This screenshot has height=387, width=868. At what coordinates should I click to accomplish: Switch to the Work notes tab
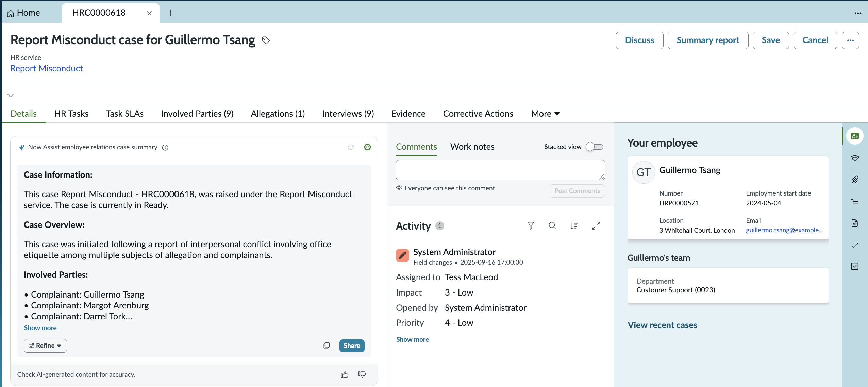(472, 147)
